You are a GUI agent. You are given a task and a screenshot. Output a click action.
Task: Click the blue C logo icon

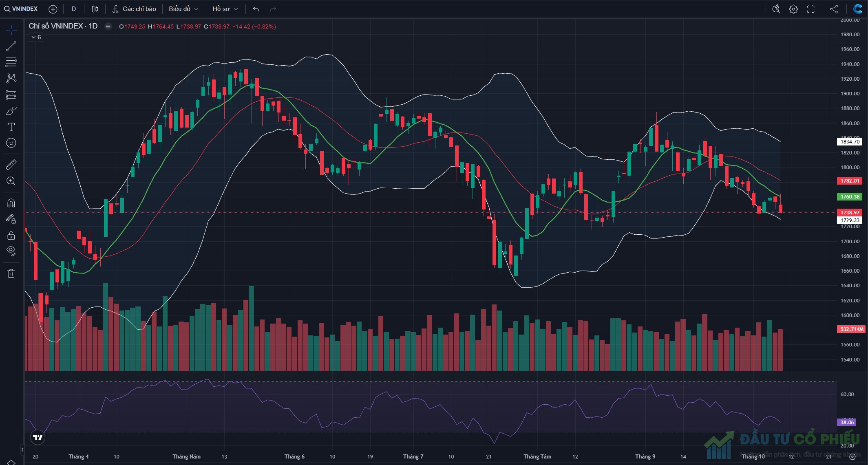coord(858,9)
